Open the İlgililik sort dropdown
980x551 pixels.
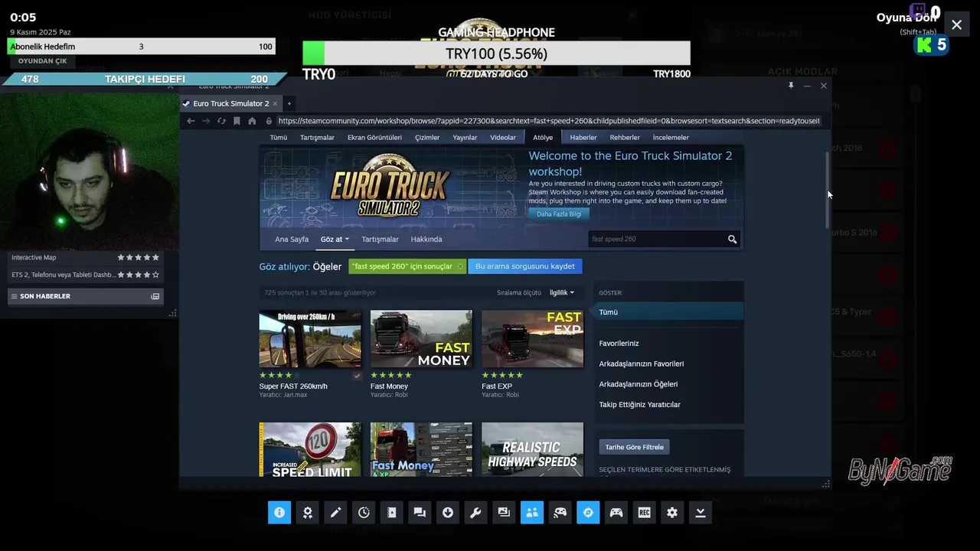point(562,292)
